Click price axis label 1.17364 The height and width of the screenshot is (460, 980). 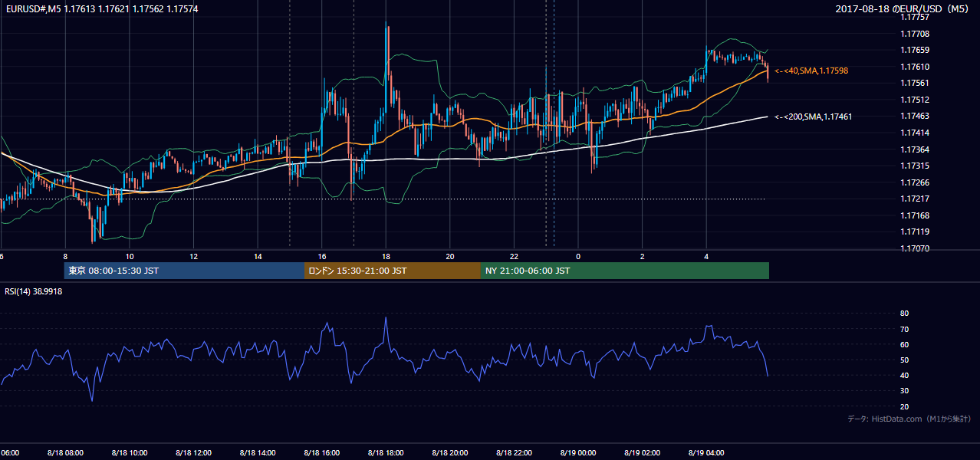click(x=914, y=149)
